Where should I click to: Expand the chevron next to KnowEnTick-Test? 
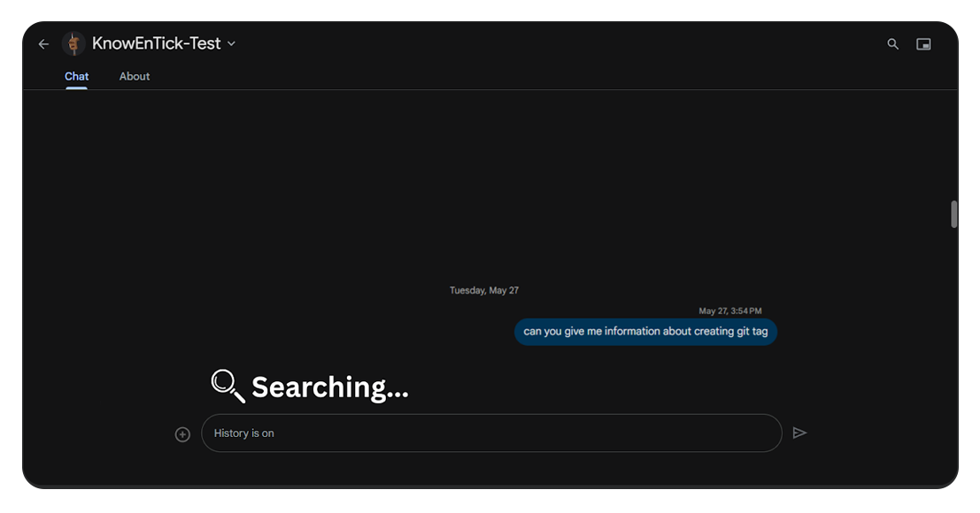(232, 44)
